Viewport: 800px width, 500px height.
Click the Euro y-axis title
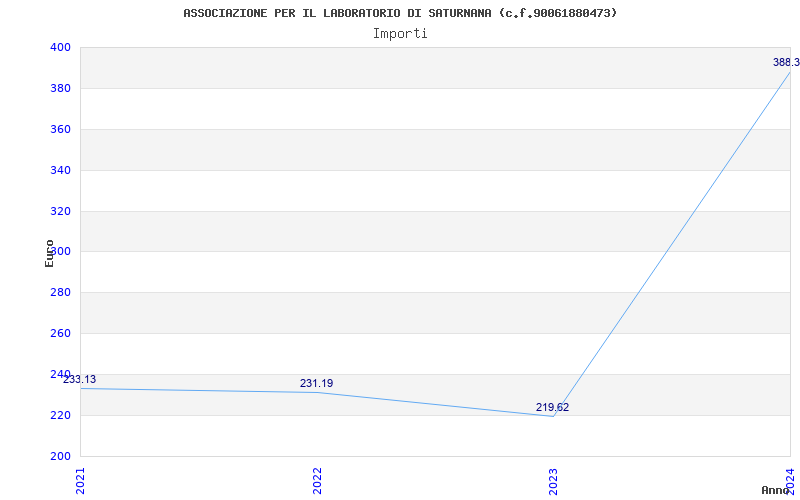[x=49, y=253]
